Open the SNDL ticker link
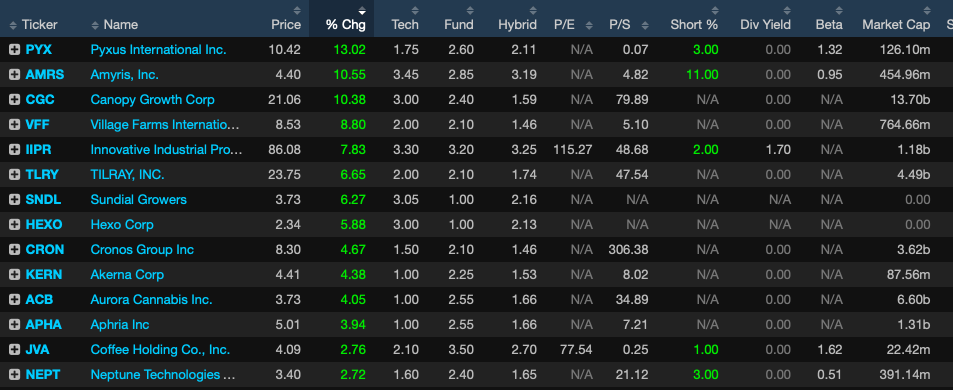Image resolution: width=953 pixels, height=390 pixels. tap(43, 199)
